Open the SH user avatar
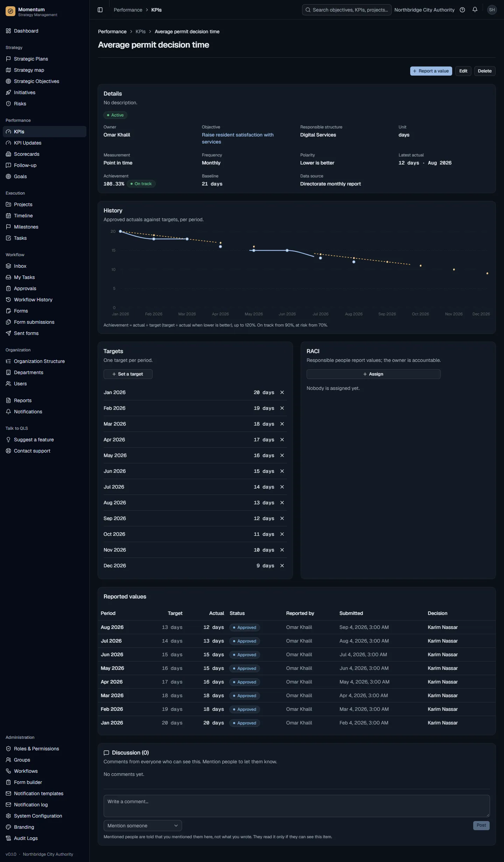Image resolution: width=504 pixels, height=862 pixels. [492, 10]
